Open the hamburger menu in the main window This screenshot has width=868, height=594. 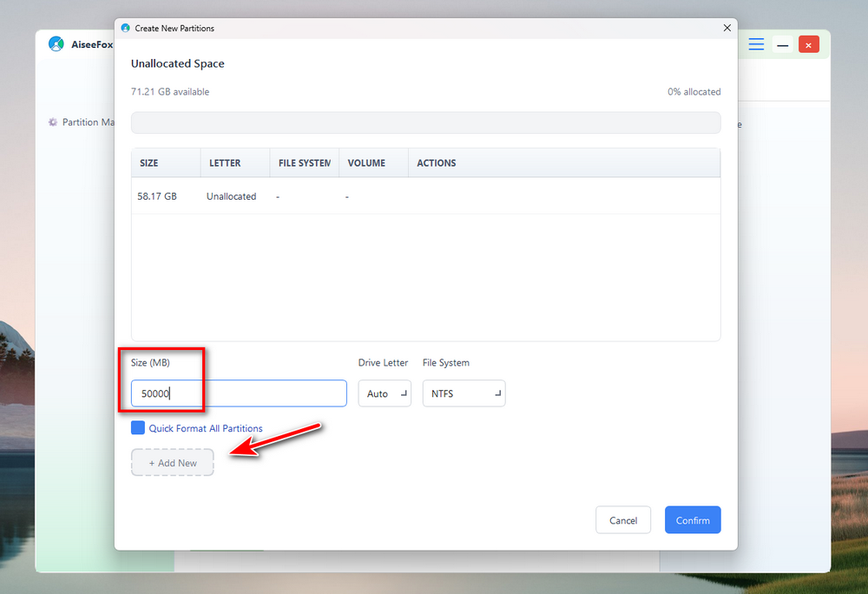point(756,44)
